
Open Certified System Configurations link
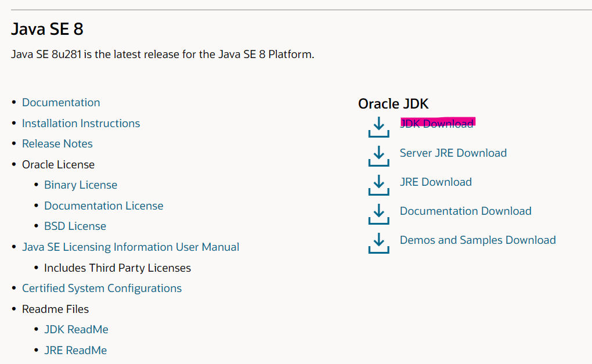pyautogui.click(x=102, y=288)
